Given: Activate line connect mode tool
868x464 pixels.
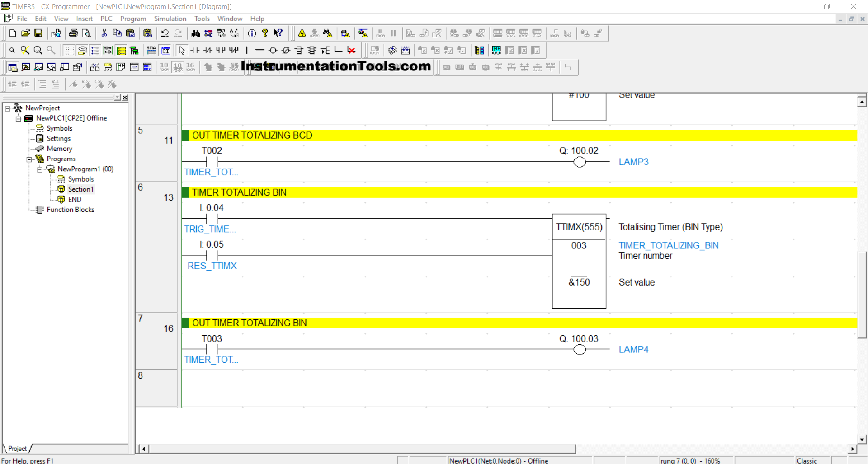Looking at the screenshot, I should 338,50.
